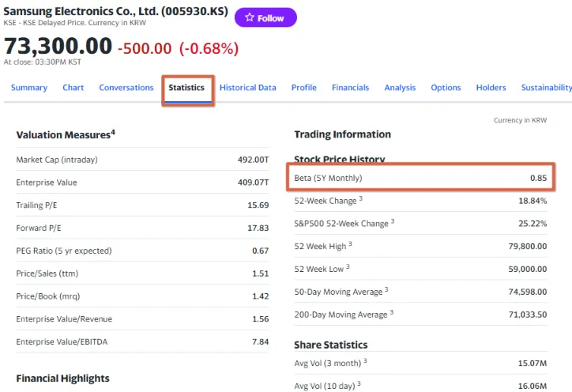The image size is (572, 392).
Task: Go to the Historical Data tab
Action: tap(248, 88)
